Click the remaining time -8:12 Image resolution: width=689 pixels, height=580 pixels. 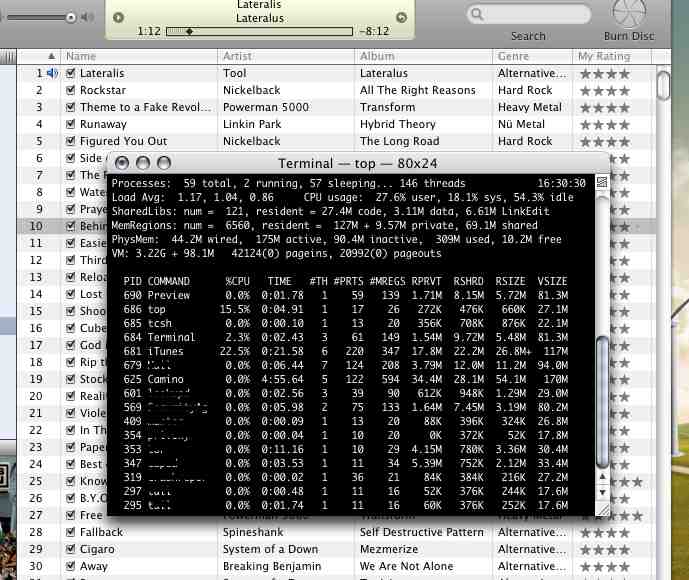[x=374, y=31]
